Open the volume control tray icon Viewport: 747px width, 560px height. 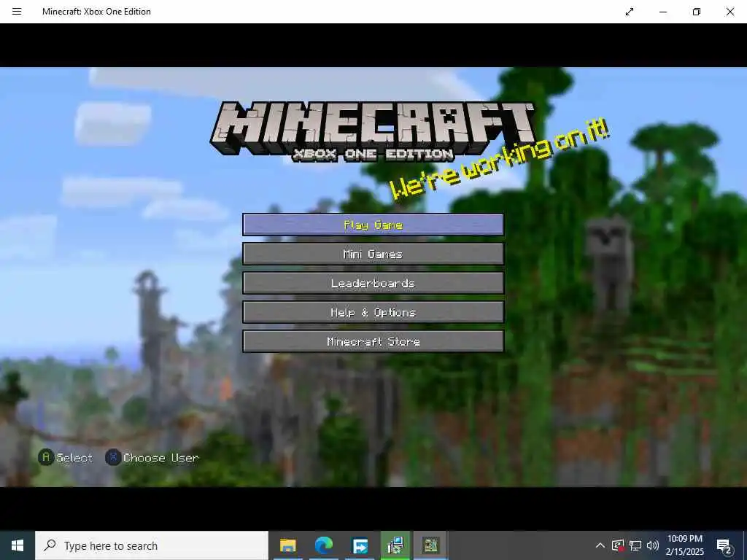coord(653,545)
